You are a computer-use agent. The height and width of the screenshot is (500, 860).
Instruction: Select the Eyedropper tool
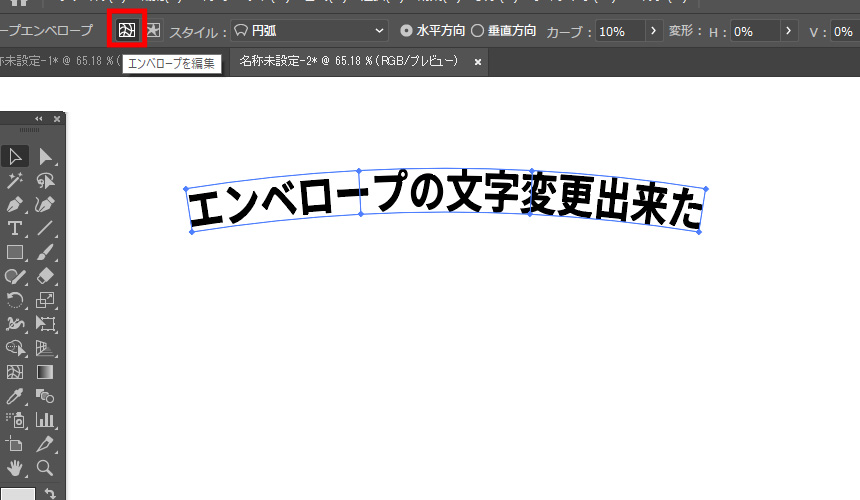(x=15, y=396)
